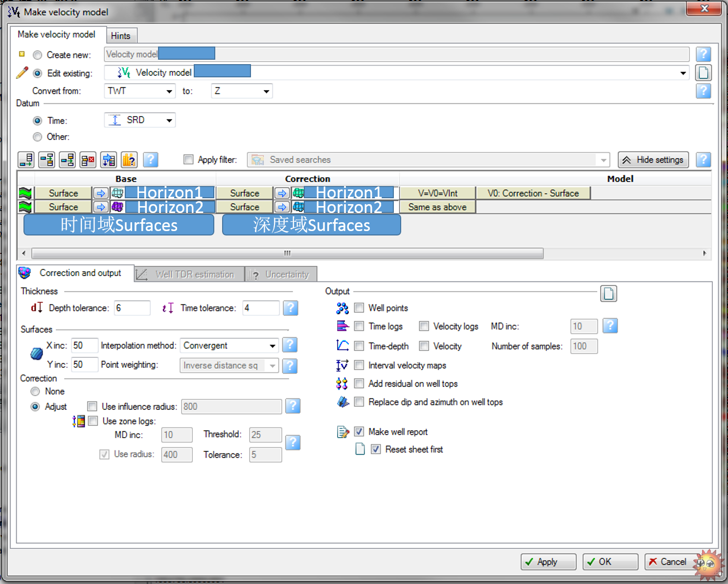Screen dimensions: 728x584
Task: Click the append row icon in table toolbar
Action: [26, 160]
